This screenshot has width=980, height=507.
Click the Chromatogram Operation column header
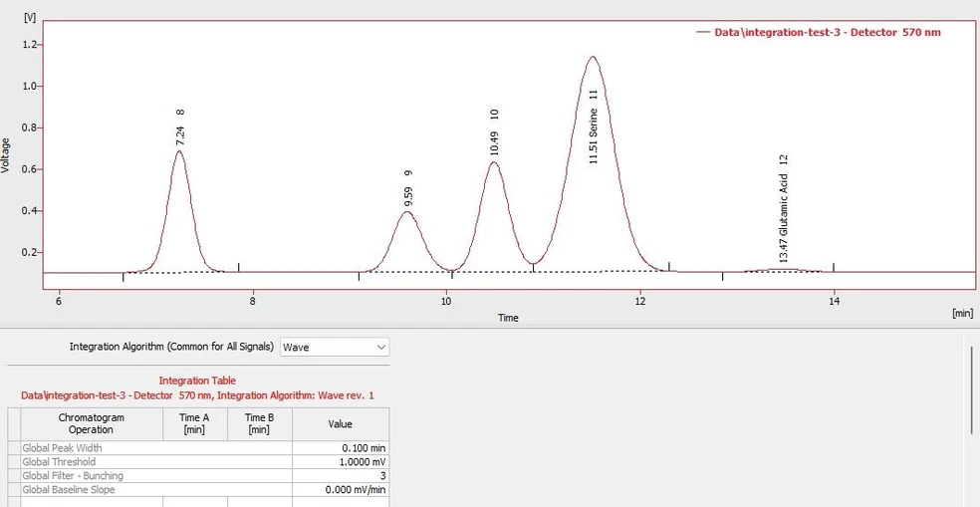click(x=92, y=424)
